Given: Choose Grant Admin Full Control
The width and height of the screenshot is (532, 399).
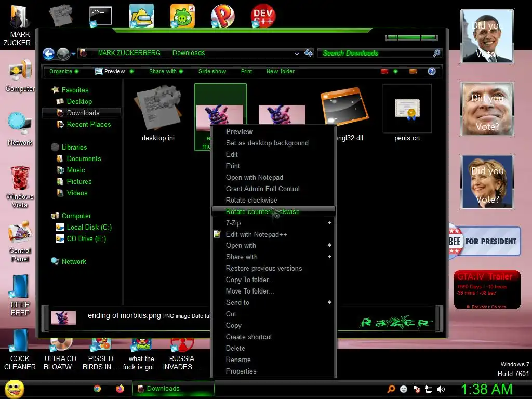Looking at the screenshot, I should pyautogui.click(x=262, y=189).
